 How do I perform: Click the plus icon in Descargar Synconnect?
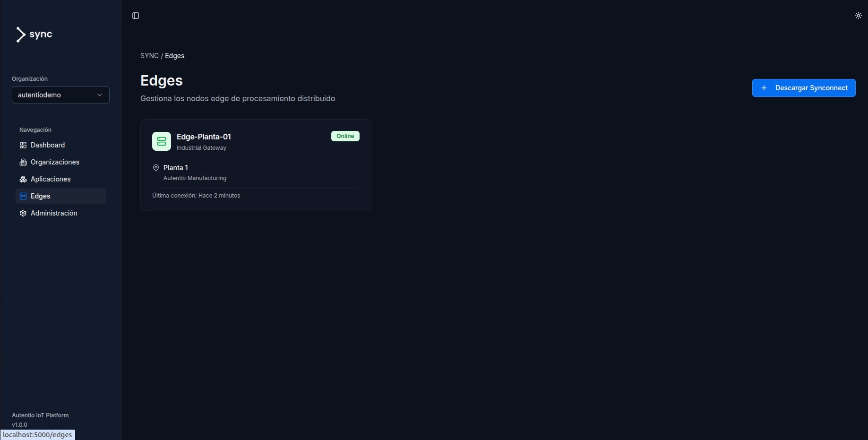764,88
